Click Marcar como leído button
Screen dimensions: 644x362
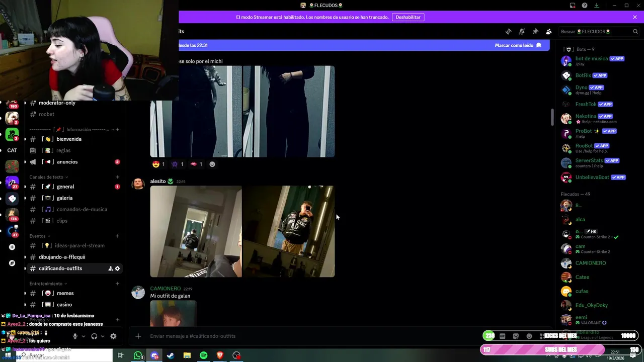[518, 45]
